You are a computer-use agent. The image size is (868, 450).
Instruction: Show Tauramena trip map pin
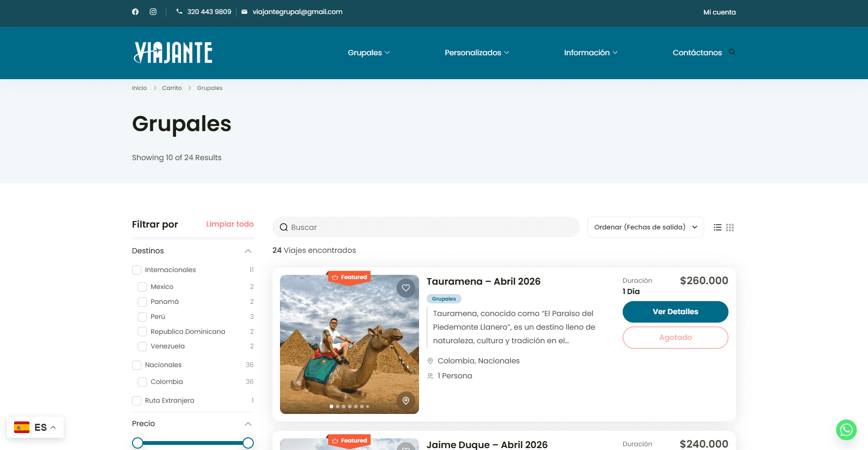[x=406, y=400]
